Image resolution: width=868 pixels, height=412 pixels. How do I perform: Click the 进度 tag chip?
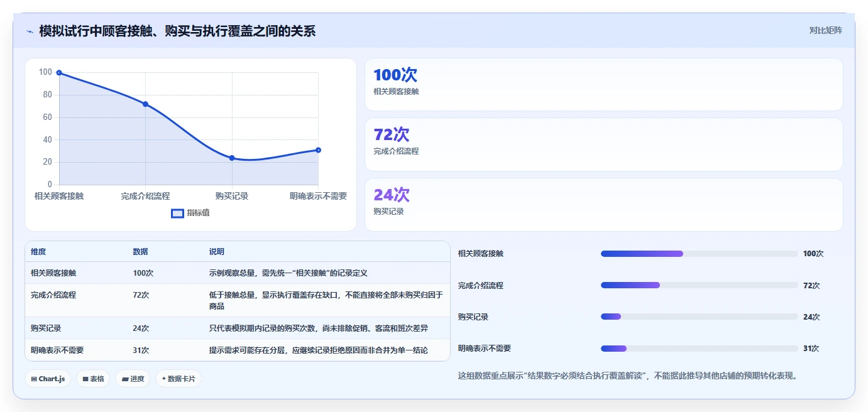(x=133, y=379)
